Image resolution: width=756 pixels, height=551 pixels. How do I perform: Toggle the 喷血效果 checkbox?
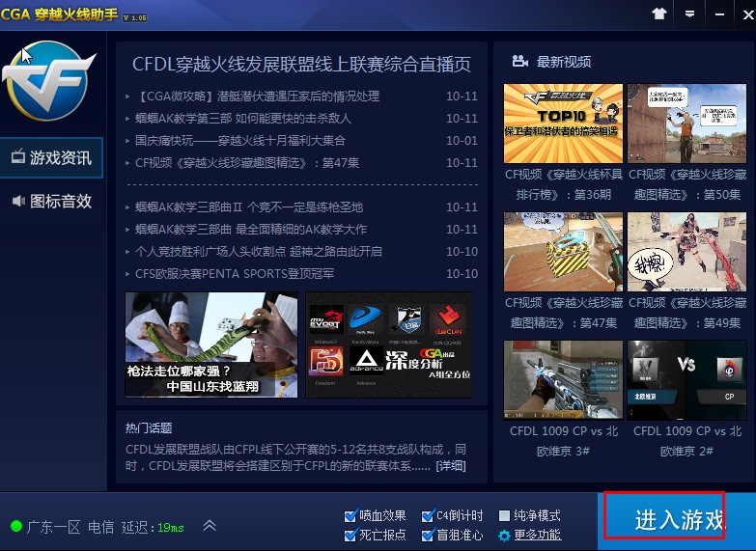pos(350,516)
